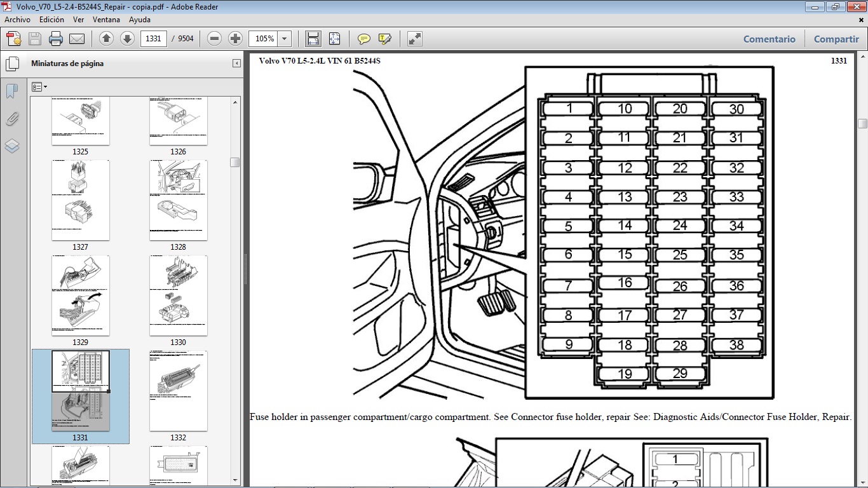Click the thumbnail panel scrollbar handle
The height and width of the screenshot is (488, 868).
point(235,162)
